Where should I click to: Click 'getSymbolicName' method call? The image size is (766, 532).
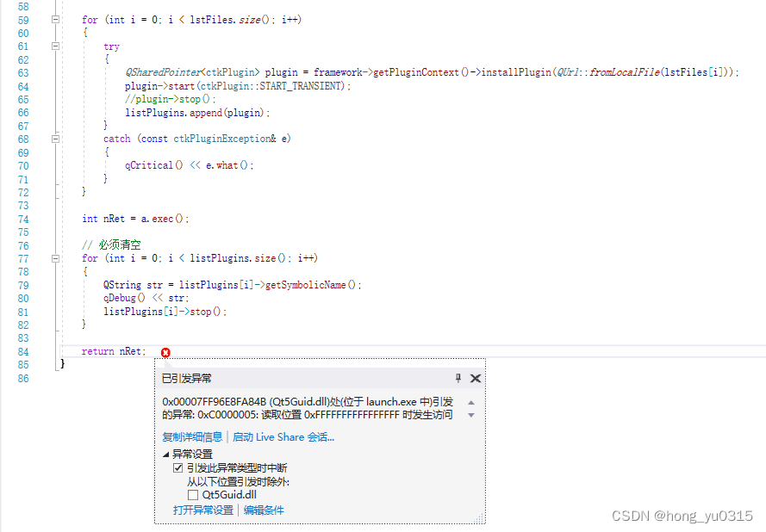(306, 285)
